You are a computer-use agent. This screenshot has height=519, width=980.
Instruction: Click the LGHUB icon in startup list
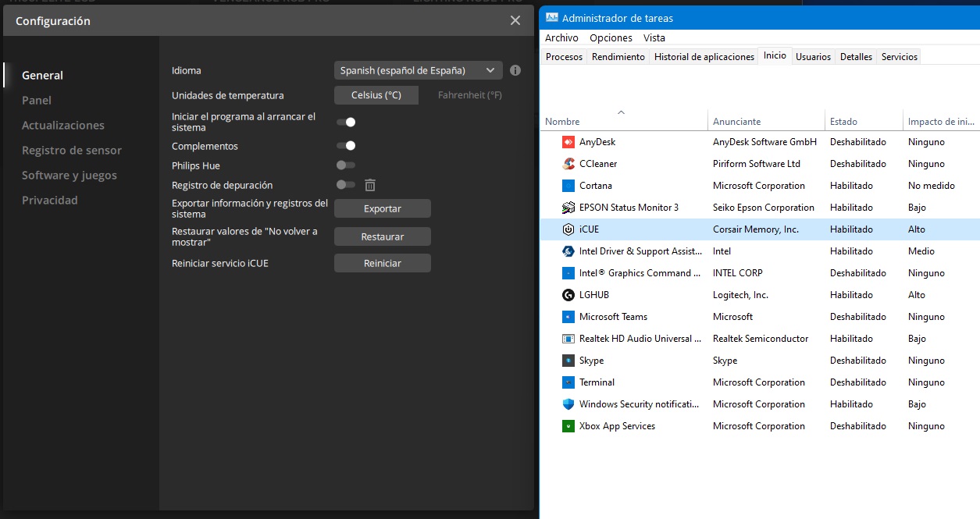568,295
